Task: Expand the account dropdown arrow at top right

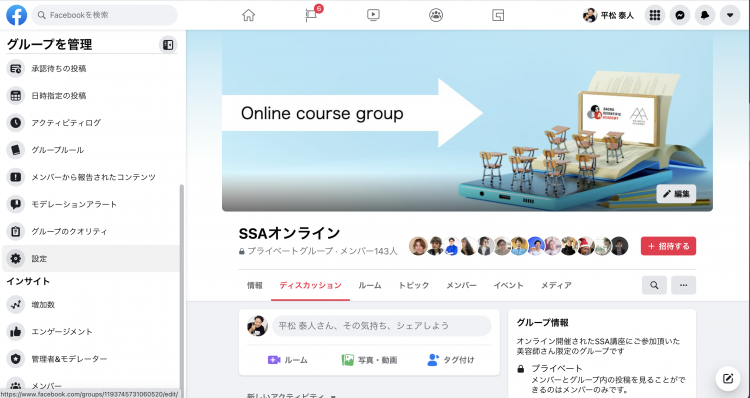Action: (x=730, y=15)
